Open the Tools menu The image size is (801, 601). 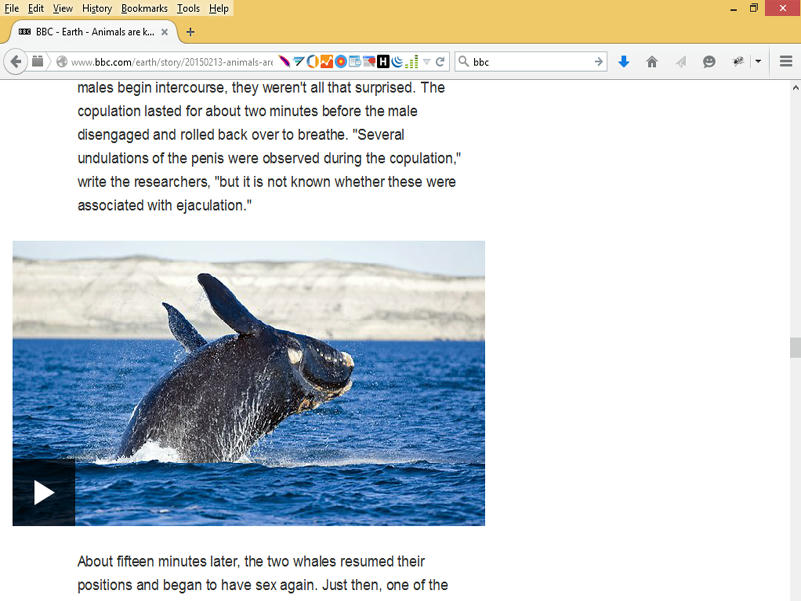188,9
